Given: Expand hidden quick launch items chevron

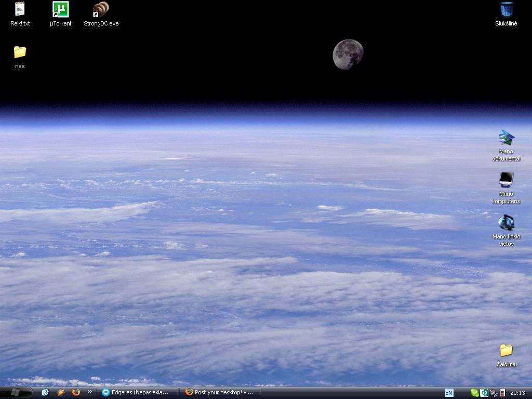Looking at the screenshot, I should (x=89, y=392).
